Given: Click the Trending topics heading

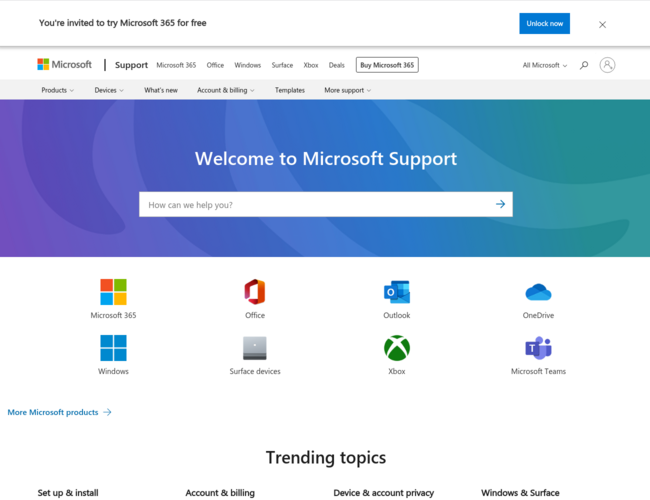Looking at the screenshot, I should coord(326,458).
